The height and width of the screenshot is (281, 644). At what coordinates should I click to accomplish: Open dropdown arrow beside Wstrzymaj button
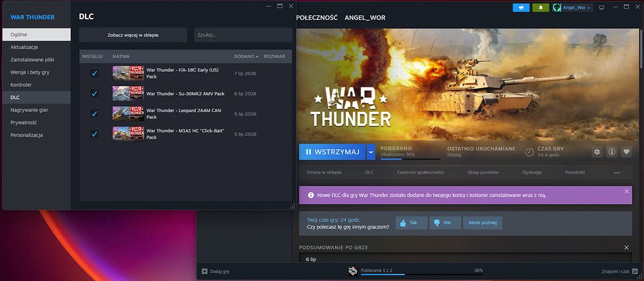tap(371, 152)
